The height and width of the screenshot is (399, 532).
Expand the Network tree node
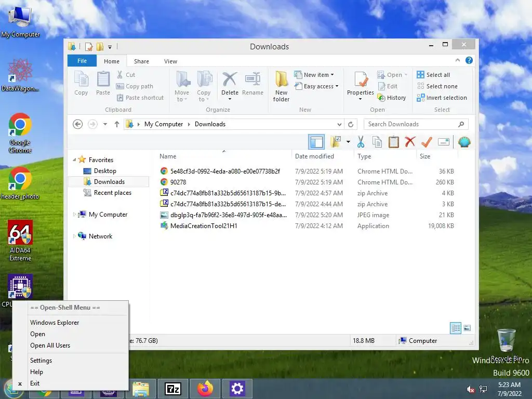[74, 236]
